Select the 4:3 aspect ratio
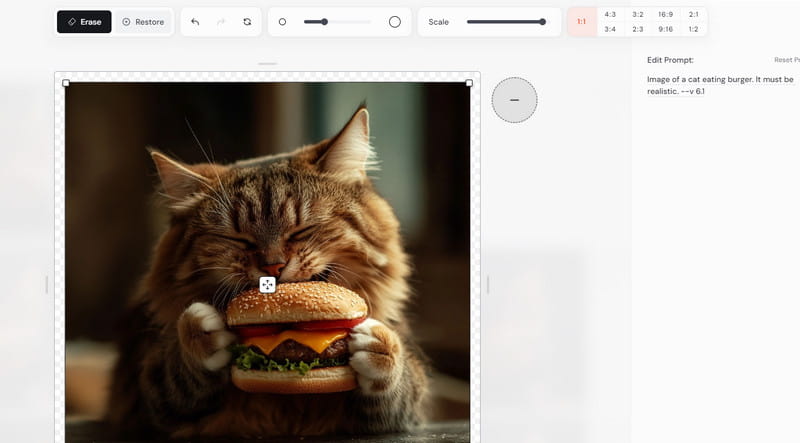The height and width of the screenshot is (443, 800). [x=610, y=15]
